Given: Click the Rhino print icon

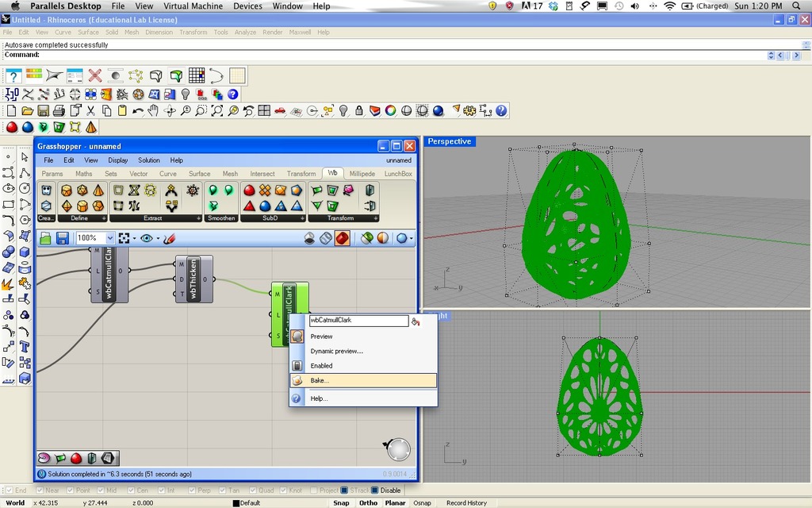Looking at the screenshot, I should tap(59, 110).
